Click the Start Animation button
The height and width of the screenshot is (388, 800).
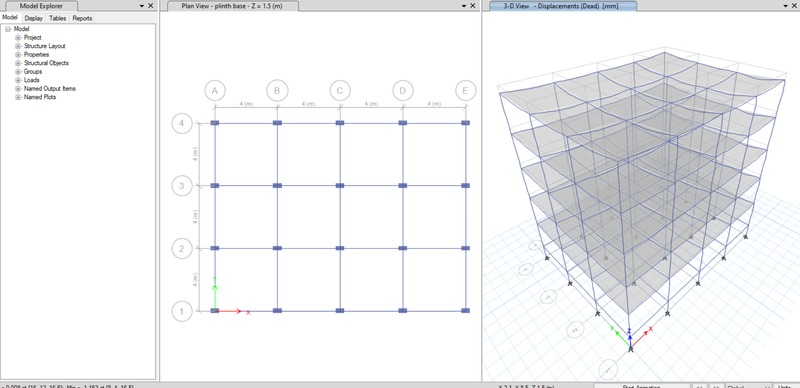point(641,386)
